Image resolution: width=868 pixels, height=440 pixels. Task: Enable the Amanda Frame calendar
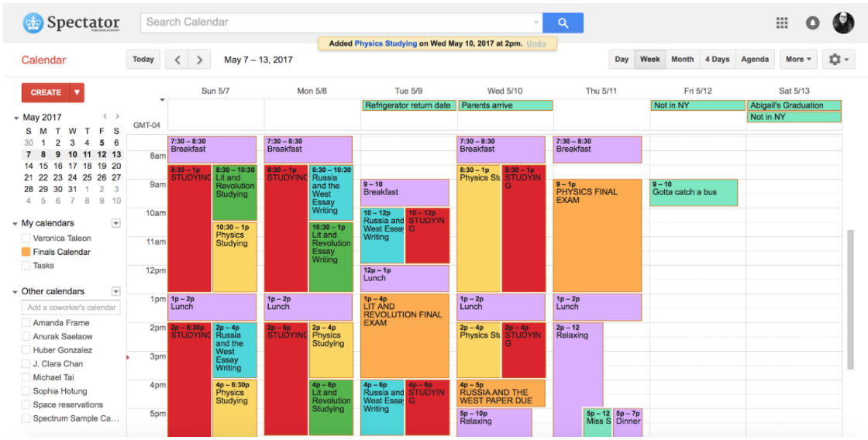click(x=26, y=323)
